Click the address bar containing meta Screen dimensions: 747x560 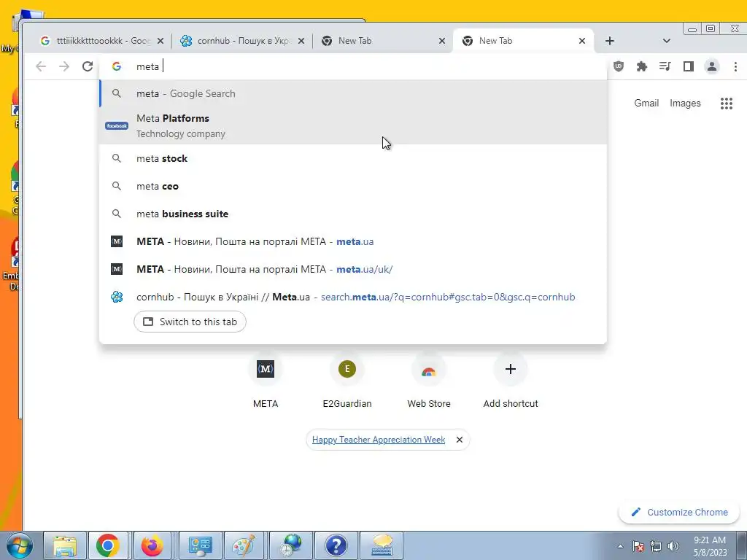tap(352, 66)
